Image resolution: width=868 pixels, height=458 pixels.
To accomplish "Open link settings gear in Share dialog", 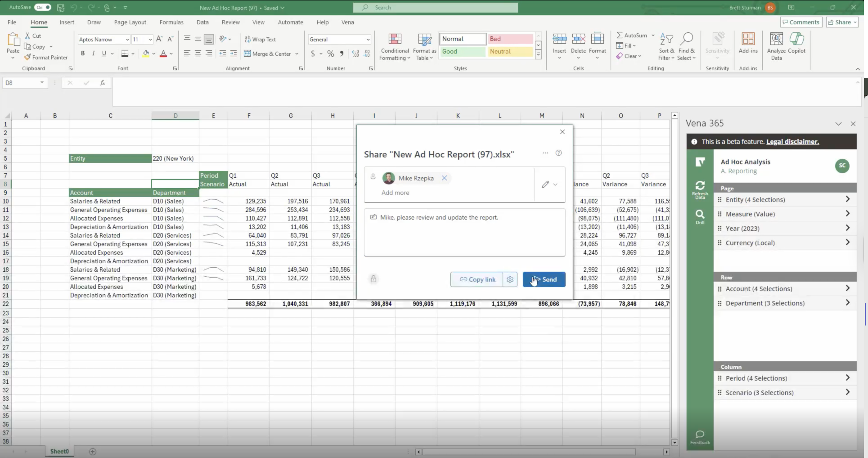I will point(510,279).
